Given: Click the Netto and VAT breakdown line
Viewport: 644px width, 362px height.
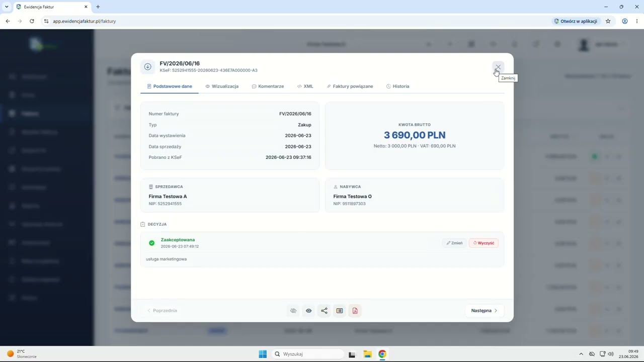Looking at the screenshot, I should 415,146.
